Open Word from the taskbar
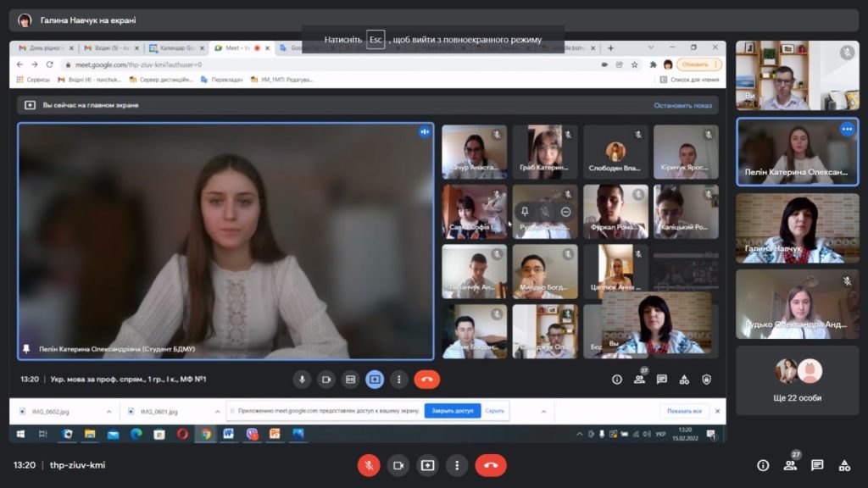This screenshot has width=868, height=488. click(228, 435)
